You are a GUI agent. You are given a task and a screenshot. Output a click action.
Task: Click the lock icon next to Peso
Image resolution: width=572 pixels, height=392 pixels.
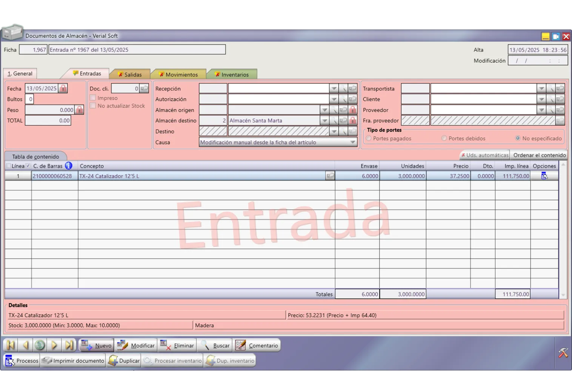pos(79,110)
